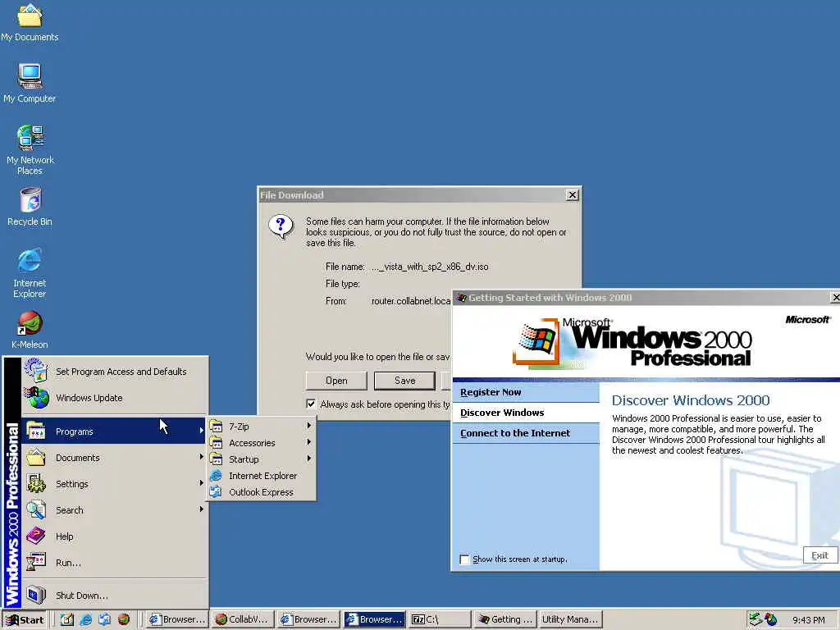The width and height of the screenshot is (840, 630).
Task: Click the 9:43 PM clock
Action: [808, 620]
